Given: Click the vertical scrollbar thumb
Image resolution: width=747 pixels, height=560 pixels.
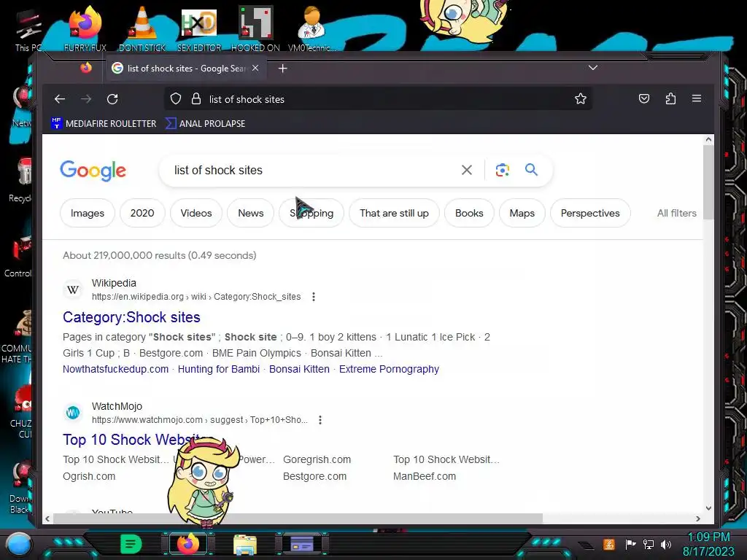Looking at the screenshot, I should (x=708, y=182).
